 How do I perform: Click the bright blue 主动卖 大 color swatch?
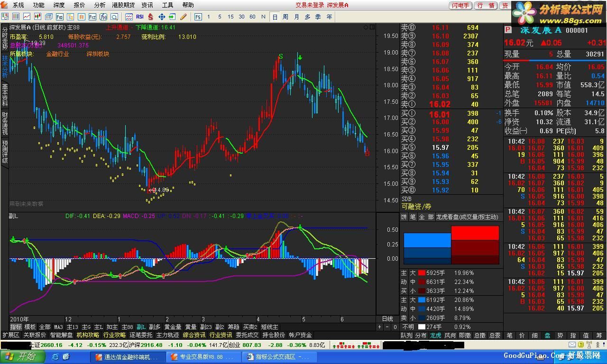[422, 300]
